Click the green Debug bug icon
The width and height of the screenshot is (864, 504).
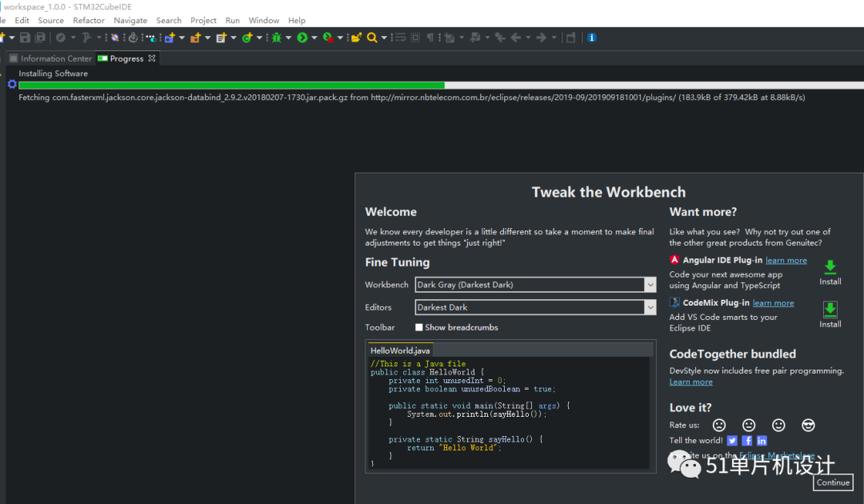coord(276,38)
